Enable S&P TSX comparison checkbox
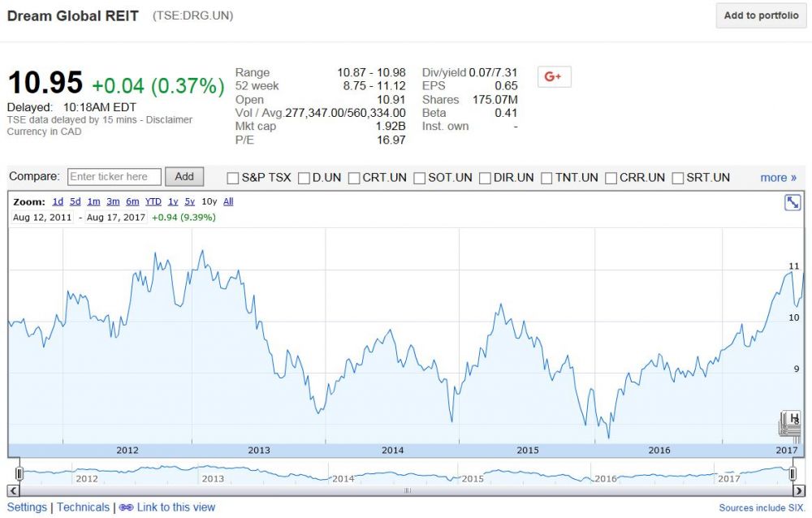Screen dimensions: 812x518 click(x=233, y=178)
